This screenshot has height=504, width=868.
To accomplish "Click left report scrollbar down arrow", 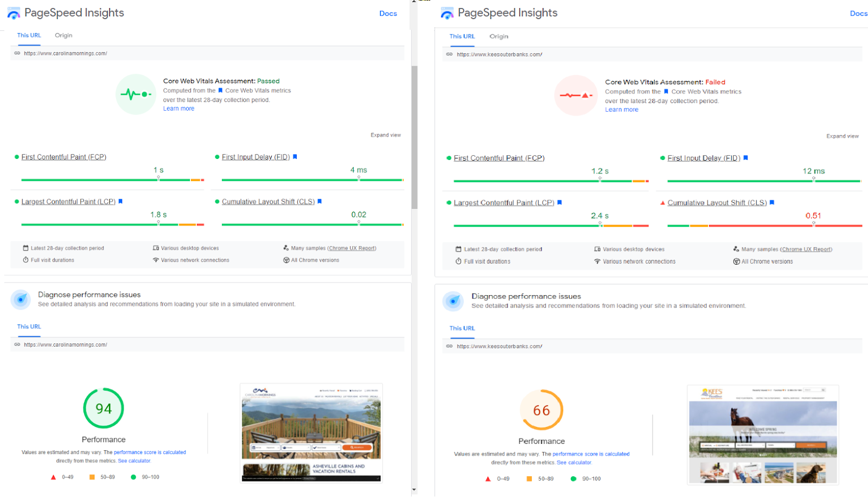I will point(414,489).
